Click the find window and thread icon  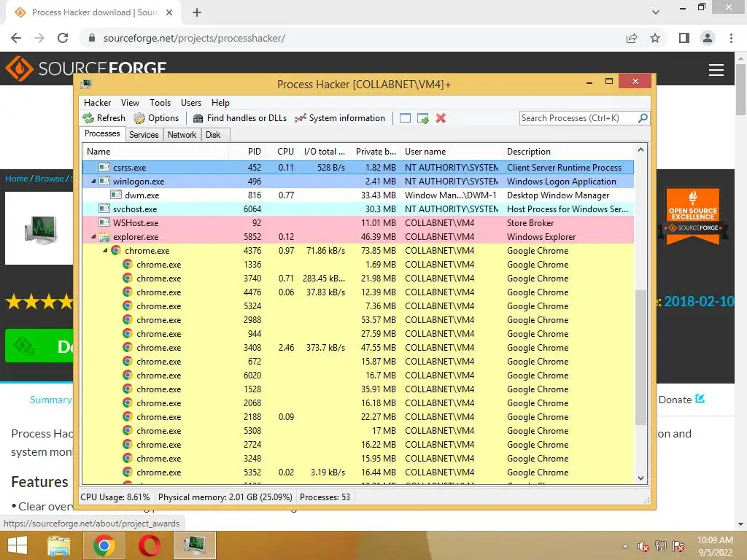coord(422,118)
